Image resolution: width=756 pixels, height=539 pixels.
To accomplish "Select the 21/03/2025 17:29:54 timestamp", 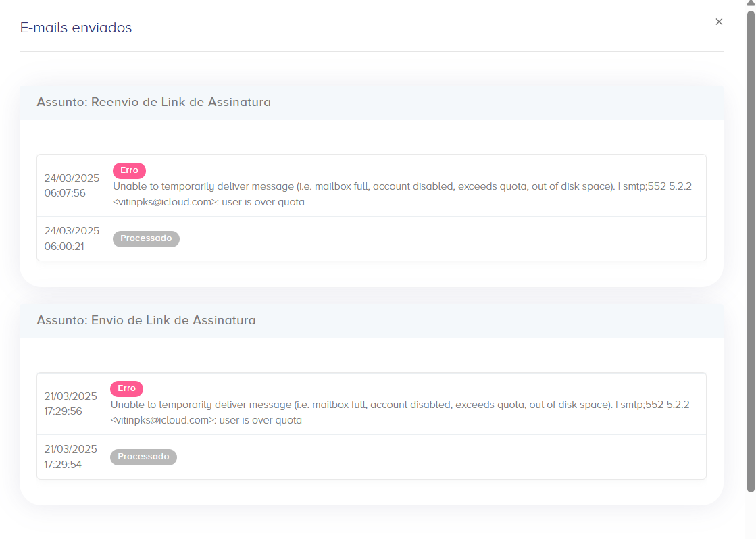I will coord(71,457).
